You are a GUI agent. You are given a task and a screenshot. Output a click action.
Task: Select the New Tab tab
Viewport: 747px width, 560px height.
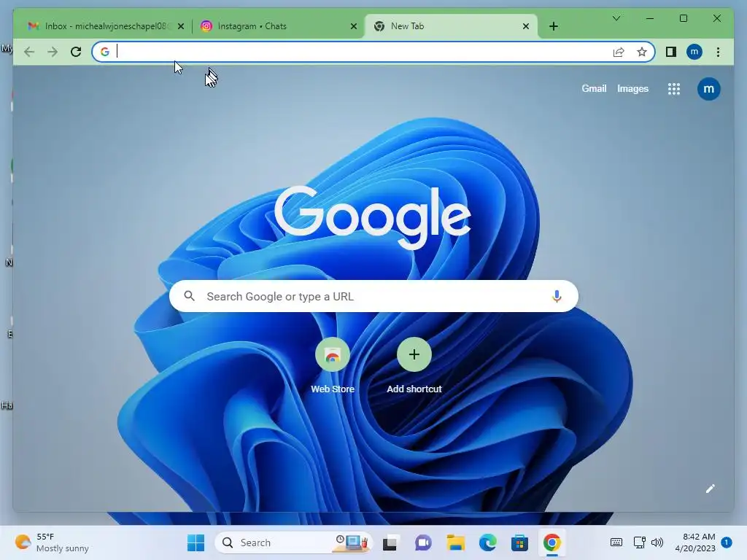click(451, 26)
